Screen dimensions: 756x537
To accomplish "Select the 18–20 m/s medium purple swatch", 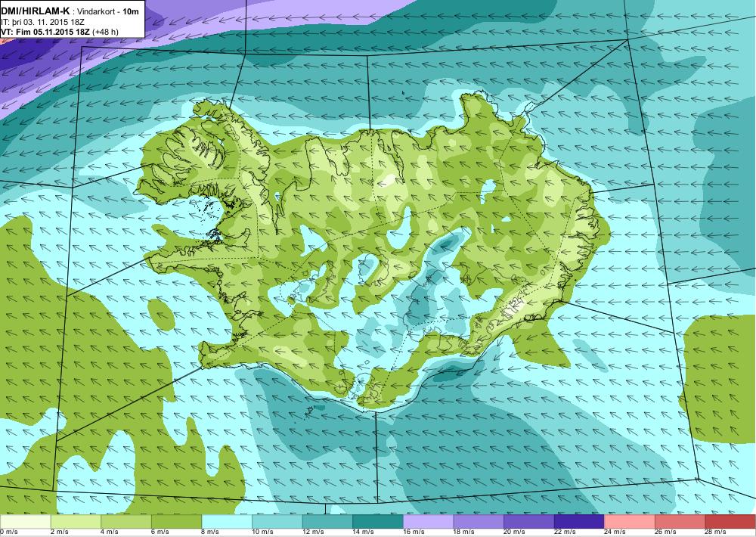I will [x=479, y=522].
